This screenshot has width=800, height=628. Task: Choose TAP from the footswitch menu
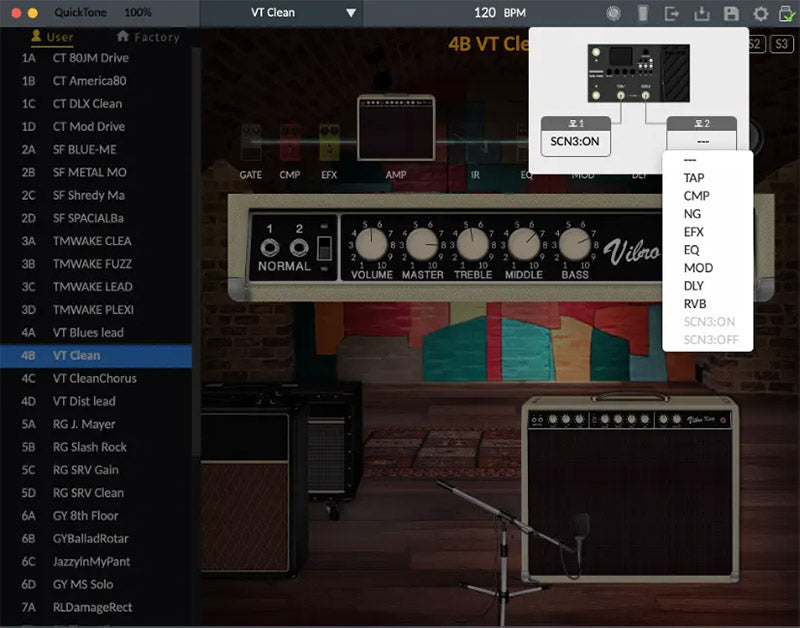(693, 177)
